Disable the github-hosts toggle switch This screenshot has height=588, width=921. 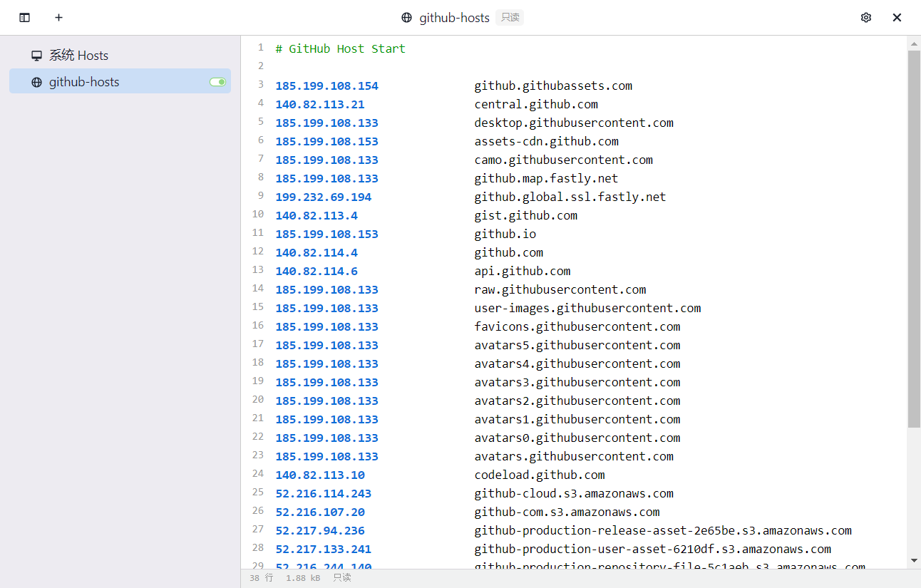click(218, 82)
